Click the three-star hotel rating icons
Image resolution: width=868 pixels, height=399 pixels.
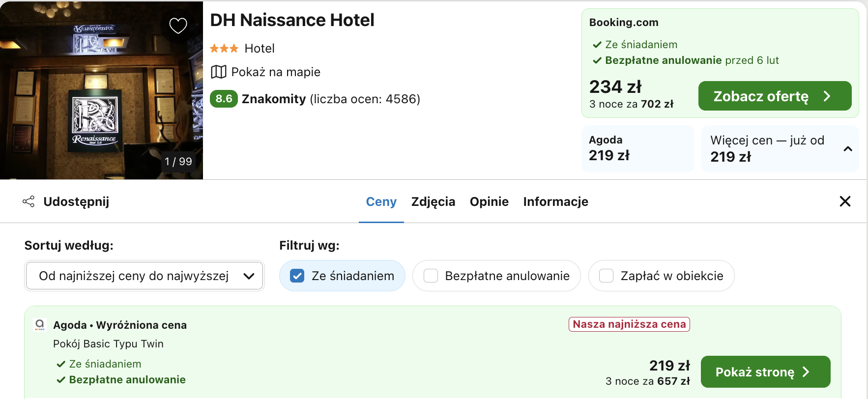pyautogui.click(x=224, y=48)
